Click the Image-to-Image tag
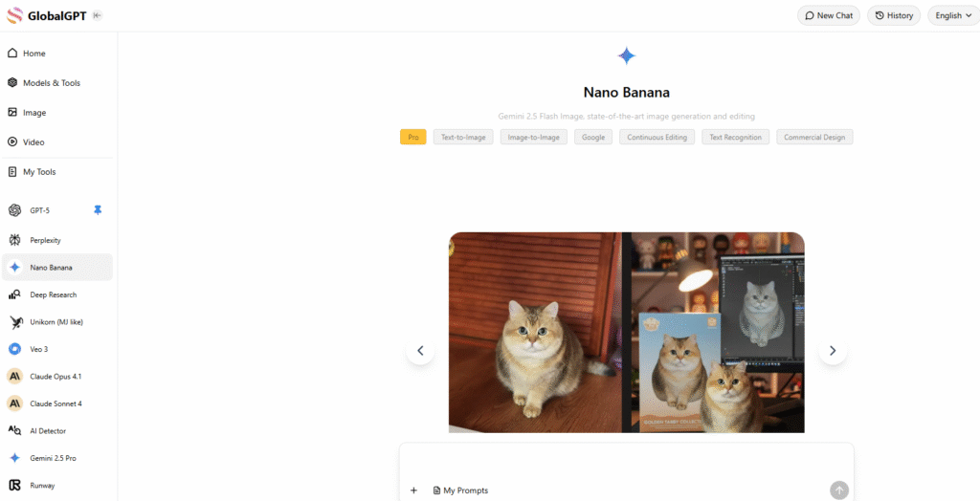 (534, 137)
